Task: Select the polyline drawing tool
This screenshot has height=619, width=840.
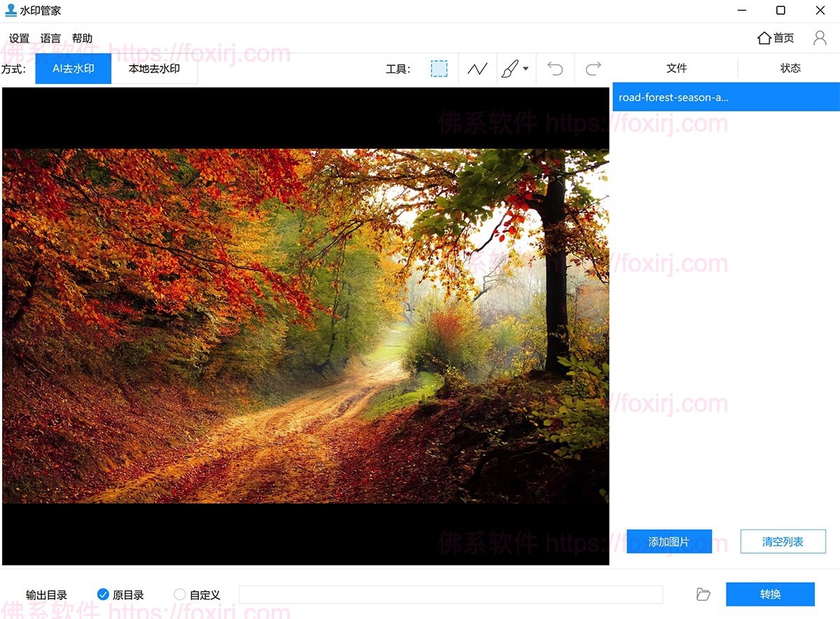Action: [x=477, y=69]
